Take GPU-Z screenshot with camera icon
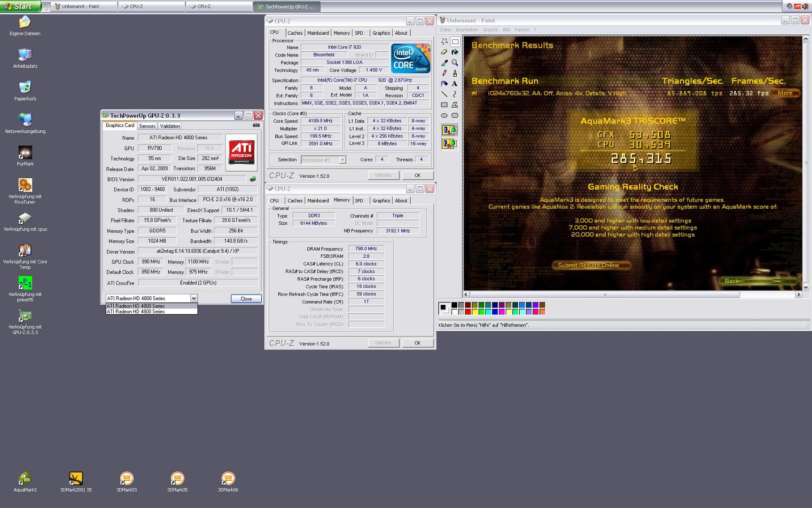 [x=256, y=125]
